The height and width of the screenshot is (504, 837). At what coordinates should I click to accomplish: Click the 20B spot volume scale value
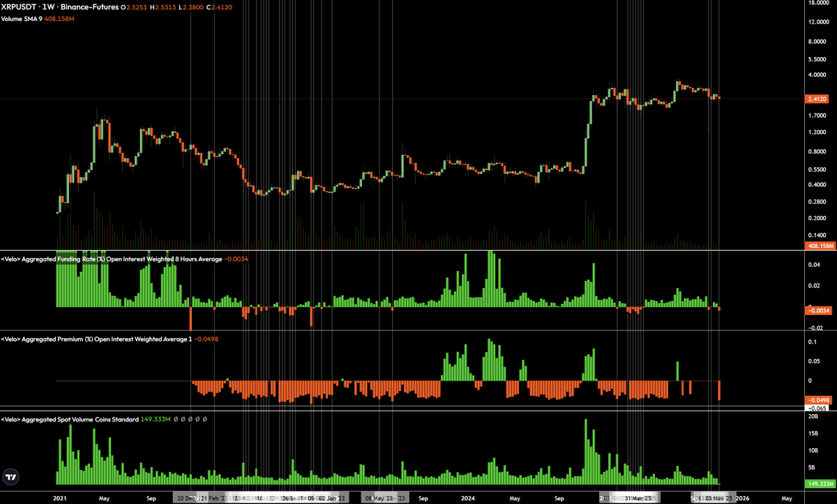[813, 417]
